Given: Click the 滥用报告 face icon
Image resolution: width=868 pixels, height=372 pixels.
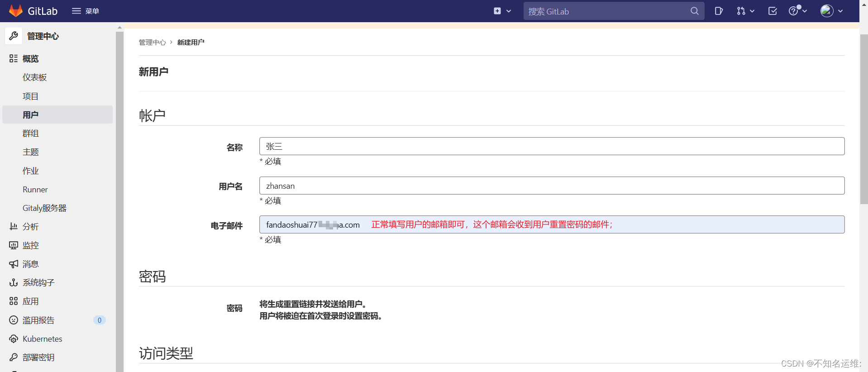Looking at the screenshot, I should click(x=14, y=320).
